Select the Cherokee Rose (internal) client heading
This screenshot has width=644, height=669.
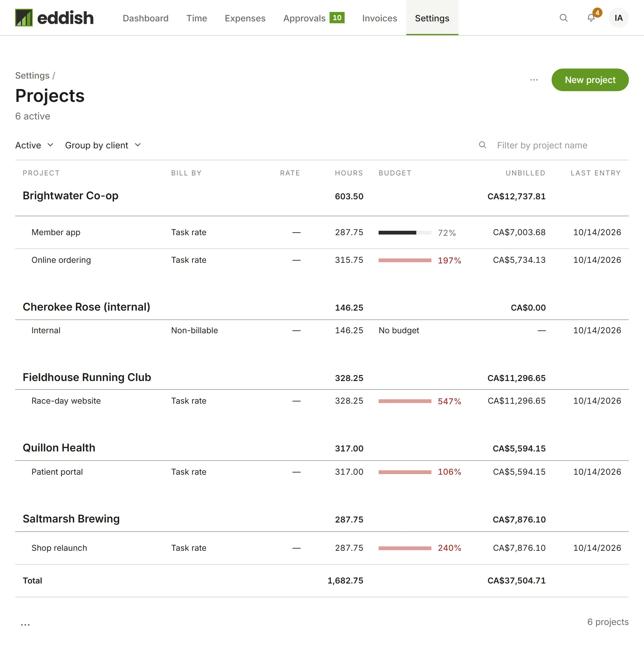(86, 307)
